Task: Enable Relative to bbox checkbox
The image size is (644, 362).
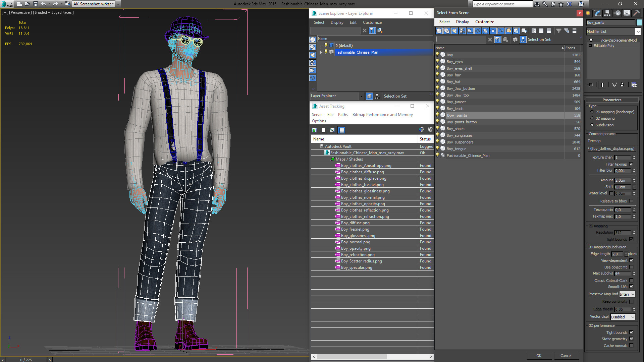Action: click(631, 201)
